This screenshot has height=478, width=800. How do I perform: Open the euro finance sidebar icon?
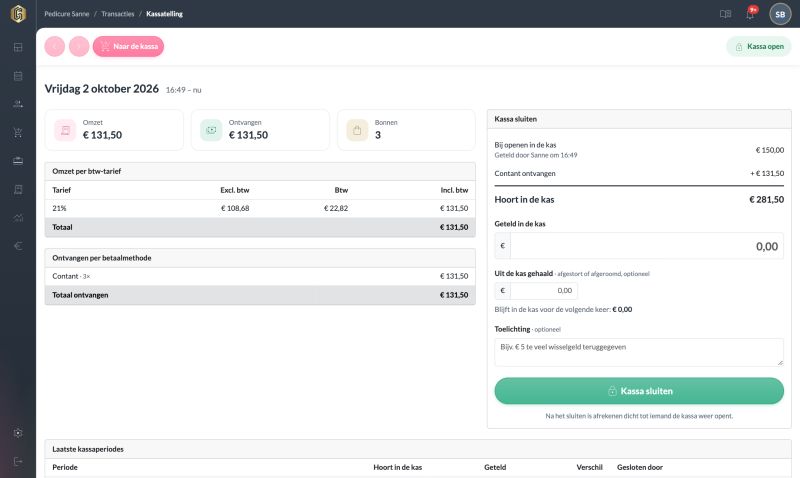point(18,246)
